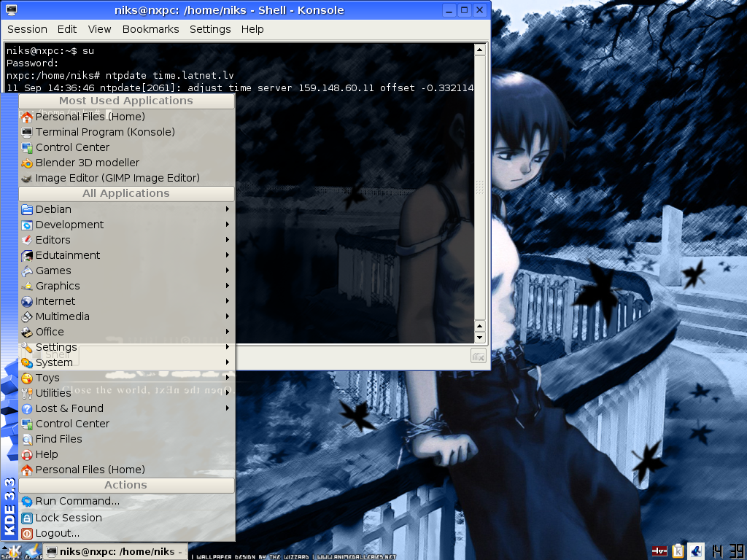Expand the Office submenu arrow

[228, 332]
